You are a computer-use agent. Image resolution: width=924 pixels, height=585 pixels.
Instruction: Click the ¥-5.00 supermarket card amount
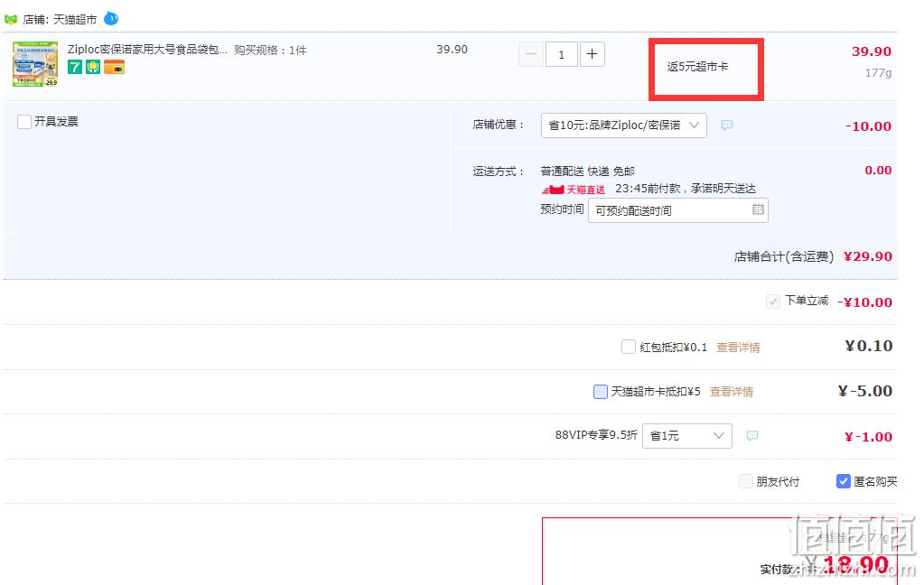point(865,391)
